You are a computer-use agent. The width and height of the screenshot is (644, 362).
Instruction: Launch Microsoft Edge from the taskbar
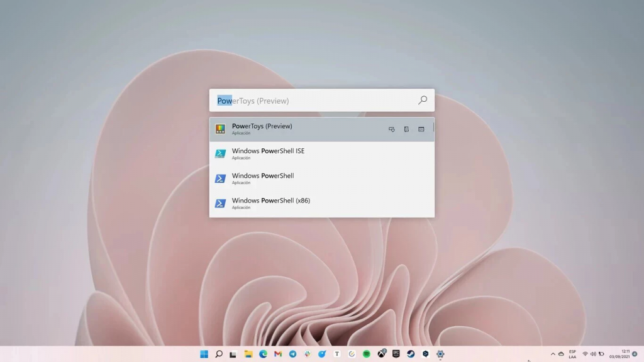[x=263, y=354]
